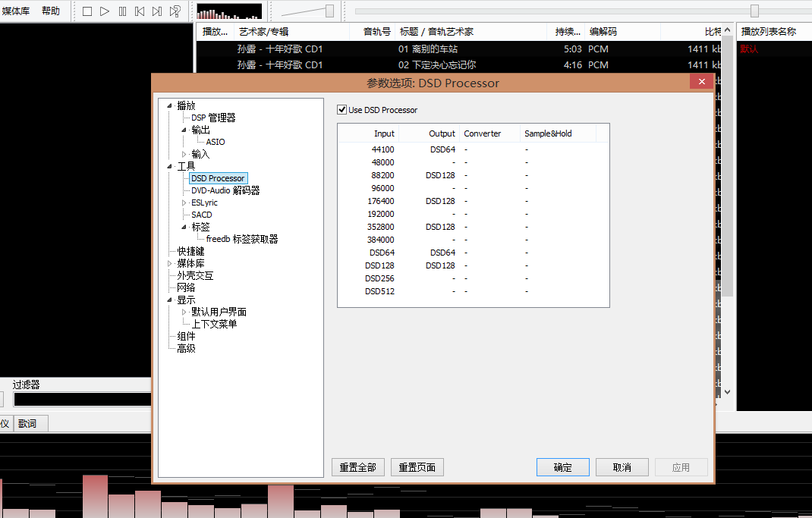812x518 pixels.
Task: Open the 帮助 menu
Action: [51, 11]
